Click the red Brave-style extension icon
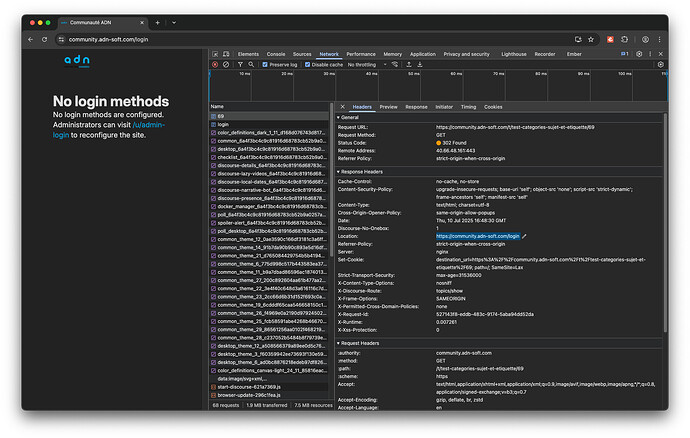The image size is (690, 438). click(x=610, y=40)
